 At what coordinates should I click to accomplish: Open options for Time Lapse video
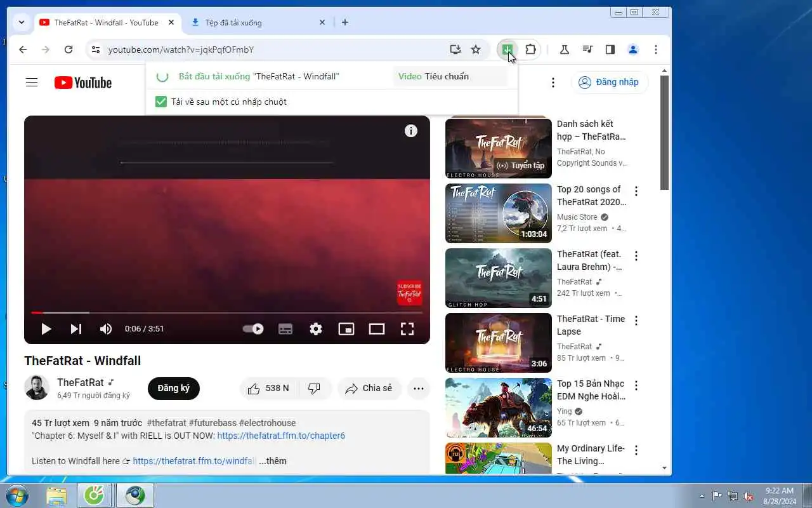636,321
